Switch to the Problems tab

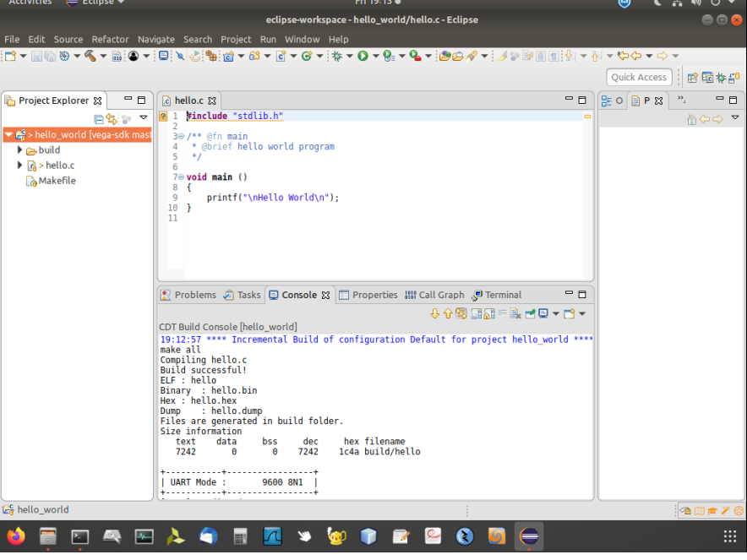(x=188, y=295)
